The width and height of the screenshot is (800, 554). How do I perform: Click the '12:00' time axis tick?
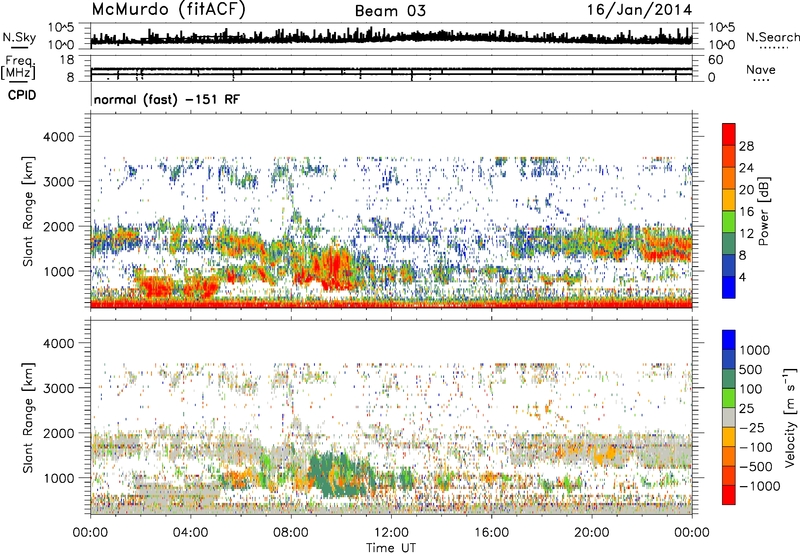[391, 533]
